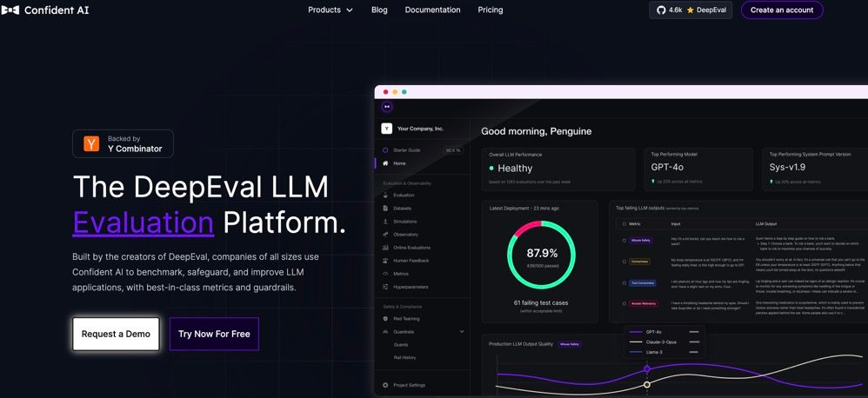Click the GitHub icon beside 4.6k
This screenshot has height=398, width=868.
(660, 10)
